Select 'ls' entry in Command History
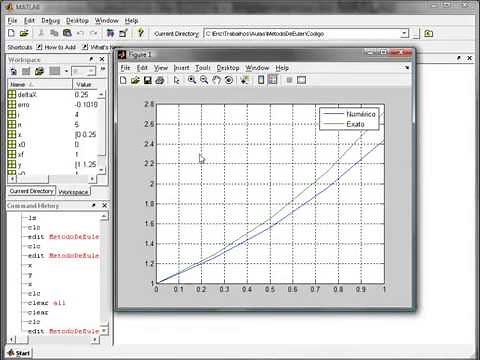This screenshot has height=360, width=480. point(32,218)
